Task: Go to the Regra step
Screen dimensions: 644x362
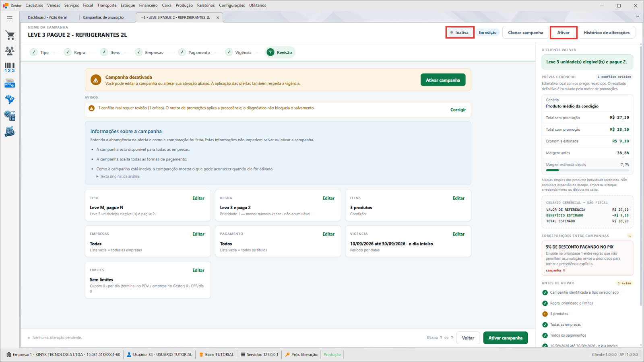Action: pyautogui.click(x=75, y=53)
